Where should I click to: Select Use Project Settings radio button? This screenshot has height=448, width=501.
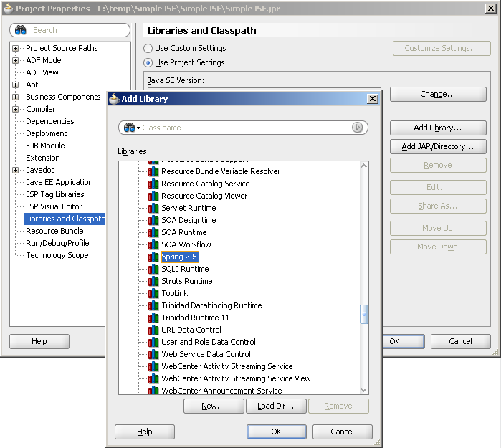click(148, 62)
